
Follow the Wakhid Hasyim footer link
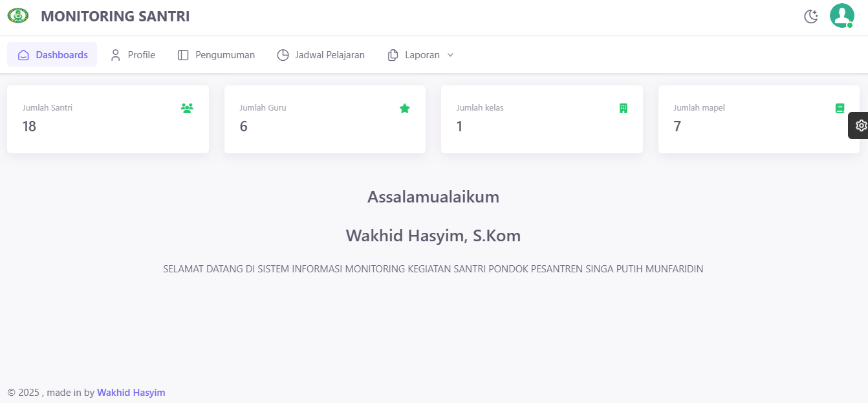[x=131, y=393]
